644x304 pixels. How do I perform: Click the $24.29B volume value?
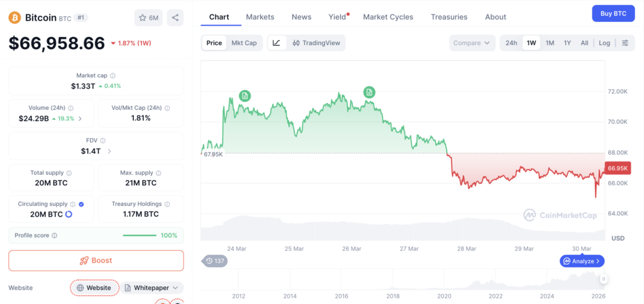pyautogui.click(x=34, y=119)
